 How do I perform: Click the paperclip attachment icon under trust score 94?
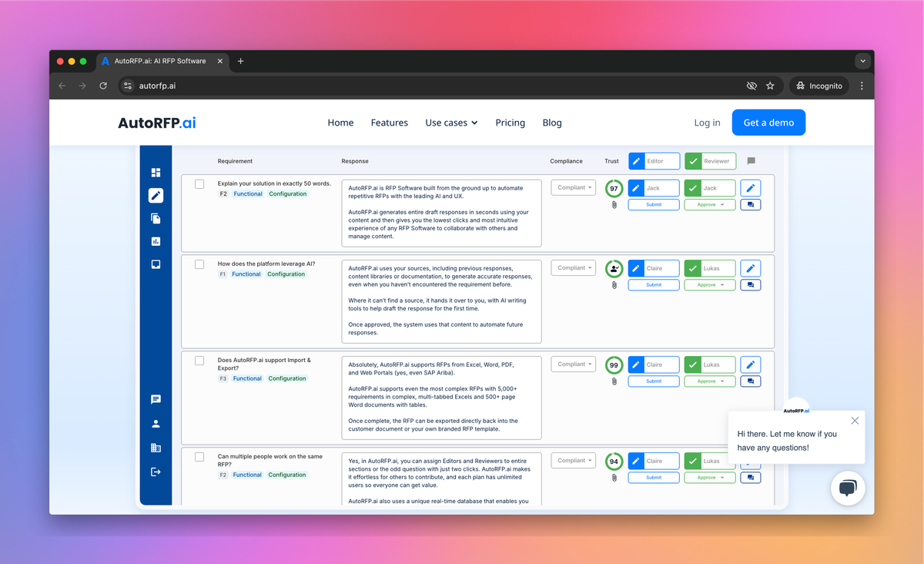614,478
